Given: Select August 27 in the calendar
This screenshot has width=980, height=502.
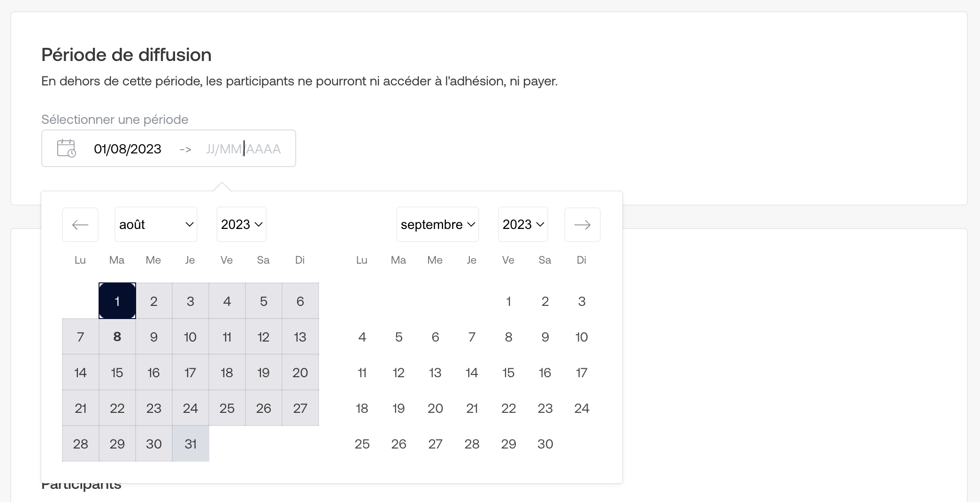Looking at the screenshot, I should (x=300, y=408).
